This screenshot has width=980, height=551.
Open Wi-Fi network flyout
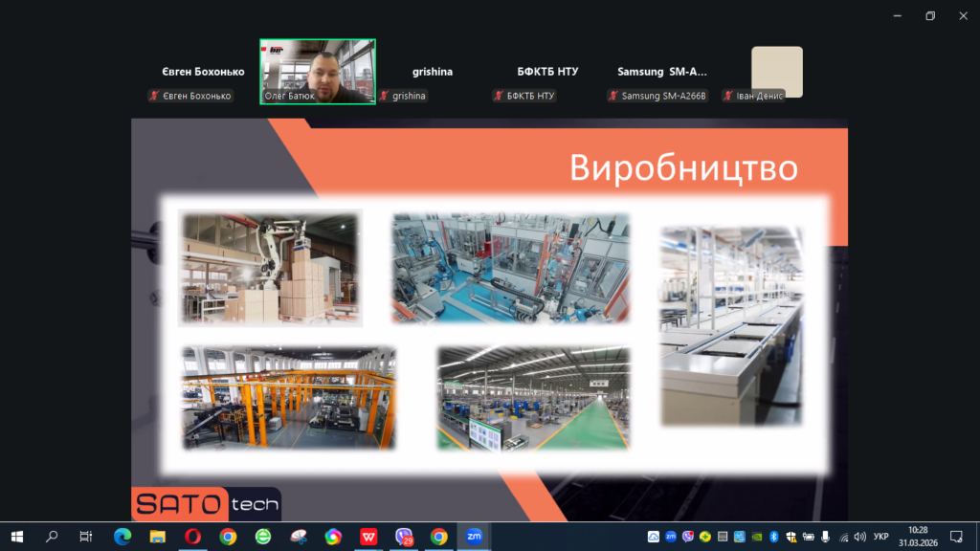pyautogui.click(x=842, y=537)
